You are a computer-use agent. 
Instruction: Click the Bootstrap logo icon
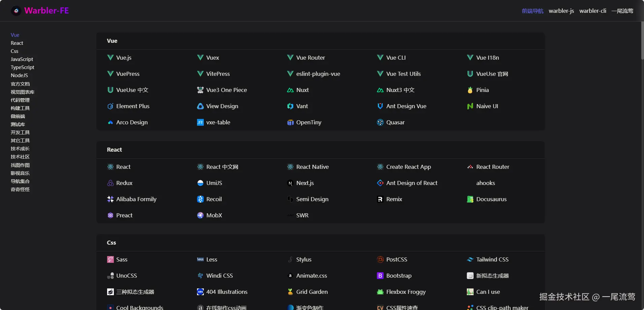380,276
